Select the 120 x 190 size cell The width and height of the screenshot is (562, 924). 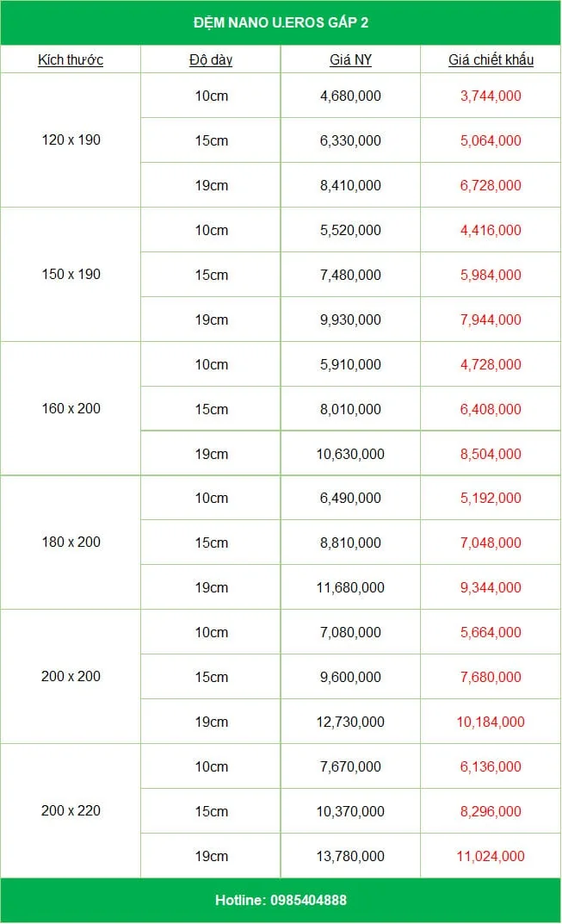pyautogui.click(x=71, y=140)
